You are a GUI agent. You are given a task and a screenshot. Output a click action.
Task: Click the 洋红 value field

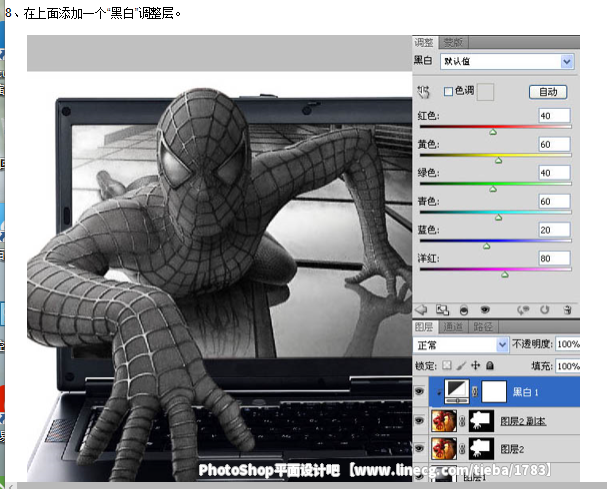[554, 258]
